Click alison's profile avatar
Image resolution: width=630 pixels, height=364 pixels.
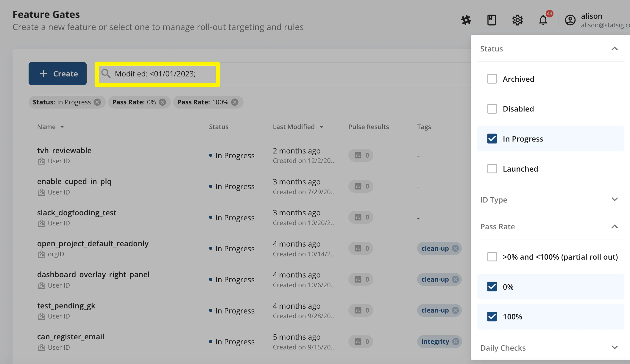point(570,20)
